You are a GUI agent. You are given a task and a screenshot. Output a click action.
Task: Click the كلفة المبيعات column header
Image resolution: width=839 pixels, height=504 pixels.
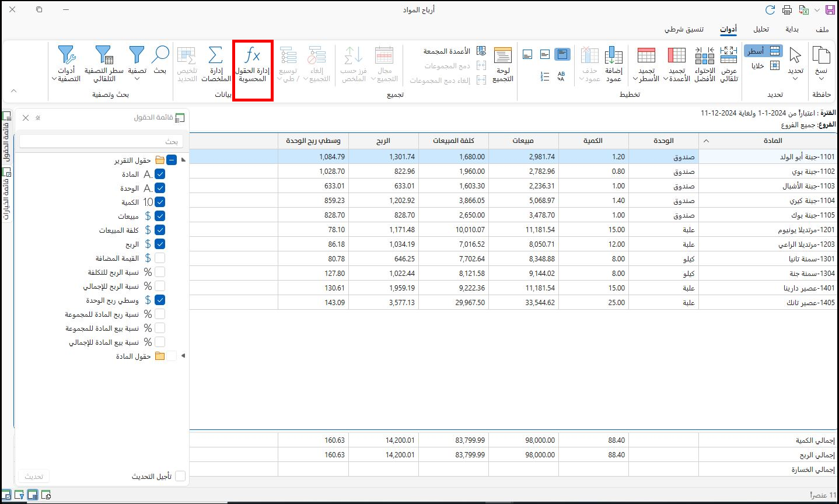click(x=453, y=141)
